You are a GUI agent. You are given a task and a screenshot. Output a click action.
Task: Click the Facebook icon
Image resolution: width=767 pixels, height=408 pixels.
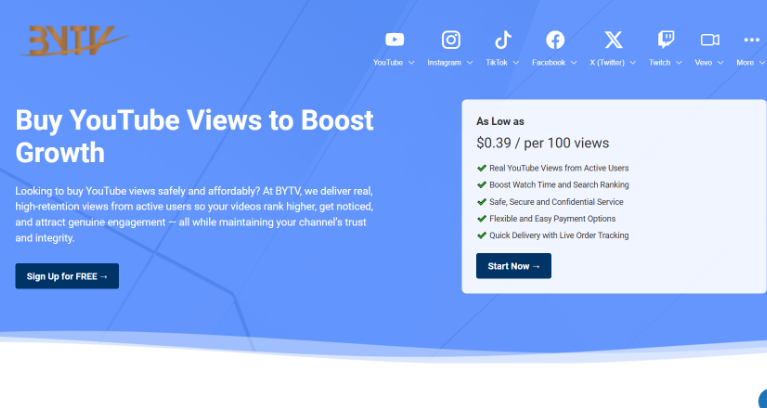pos(555,40)
